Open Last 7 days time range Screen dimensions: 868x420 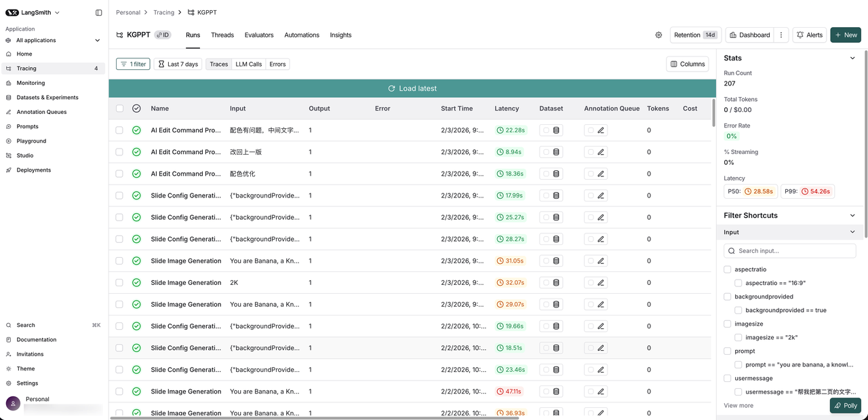click(178, 64)
